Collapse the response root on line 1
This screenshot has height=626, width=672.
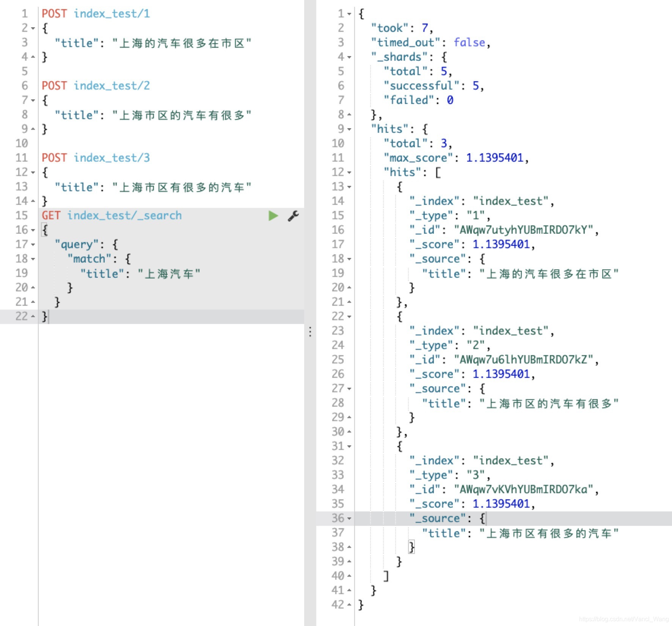tap(349, 14)
